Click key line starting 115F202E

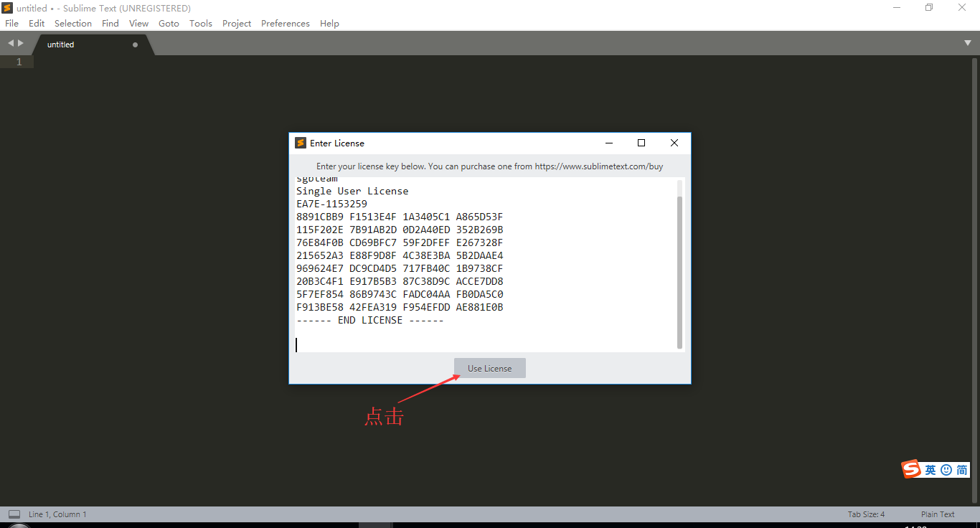[x=400, y=230]
